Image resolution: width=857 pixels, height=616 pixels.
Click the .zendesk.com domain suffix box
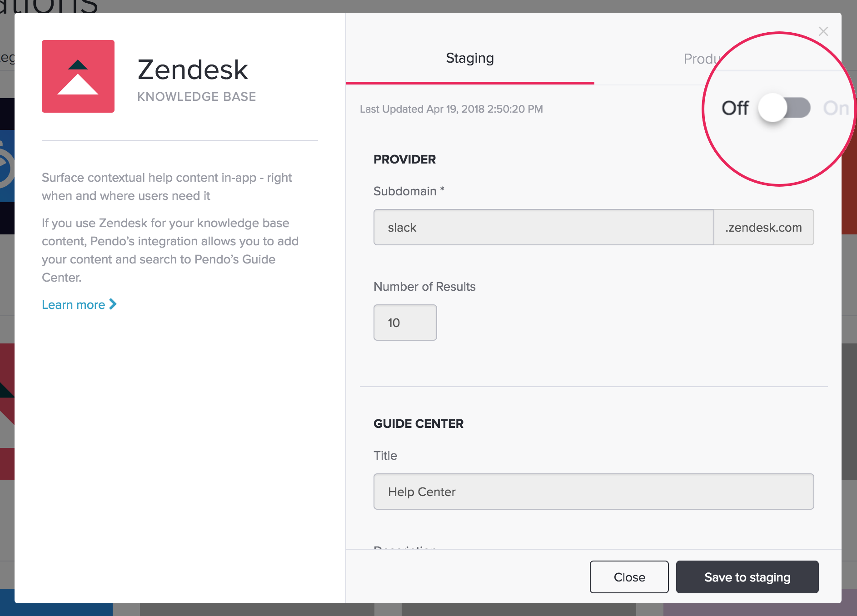click(x=763, y=227)
